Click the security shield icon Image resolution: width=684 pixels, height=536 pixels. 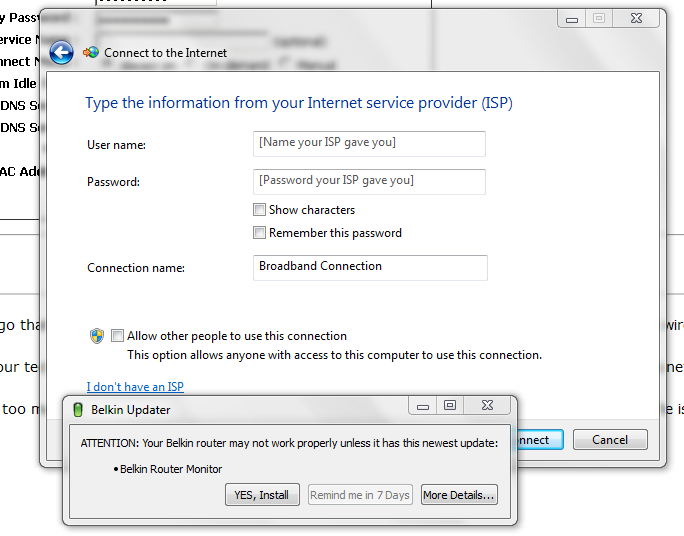pos(96,336)
